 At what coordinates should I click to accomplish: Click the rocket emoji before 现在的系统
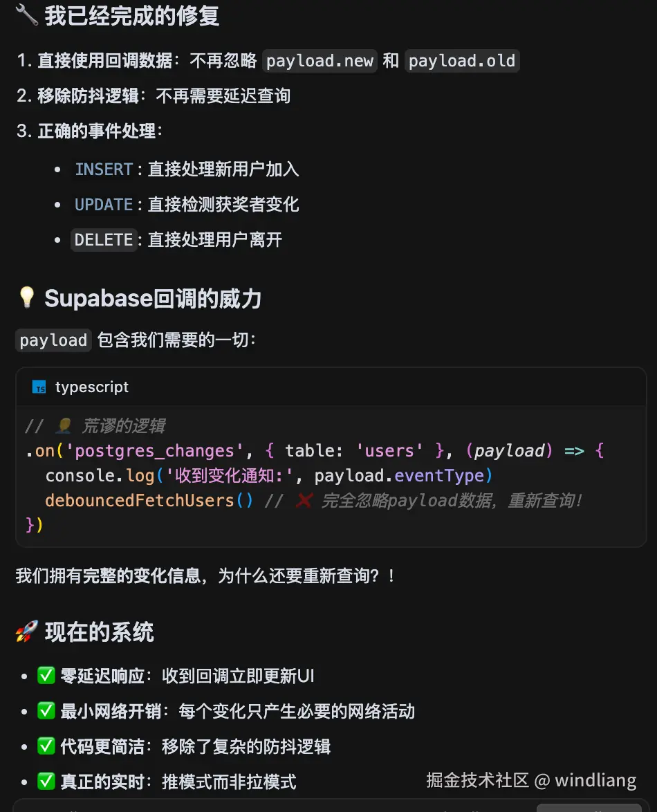coord(26,631)
